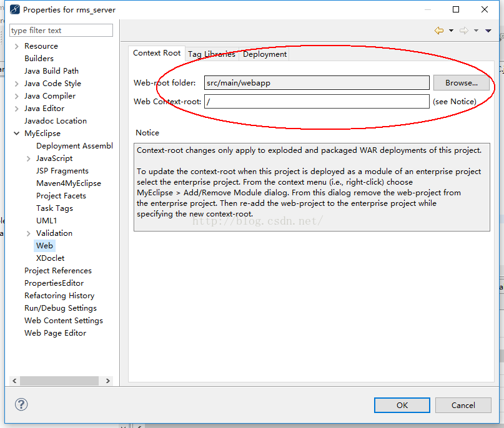Select Project Facets item
This screenshot has height=428, width=504.
coord(61,196)
